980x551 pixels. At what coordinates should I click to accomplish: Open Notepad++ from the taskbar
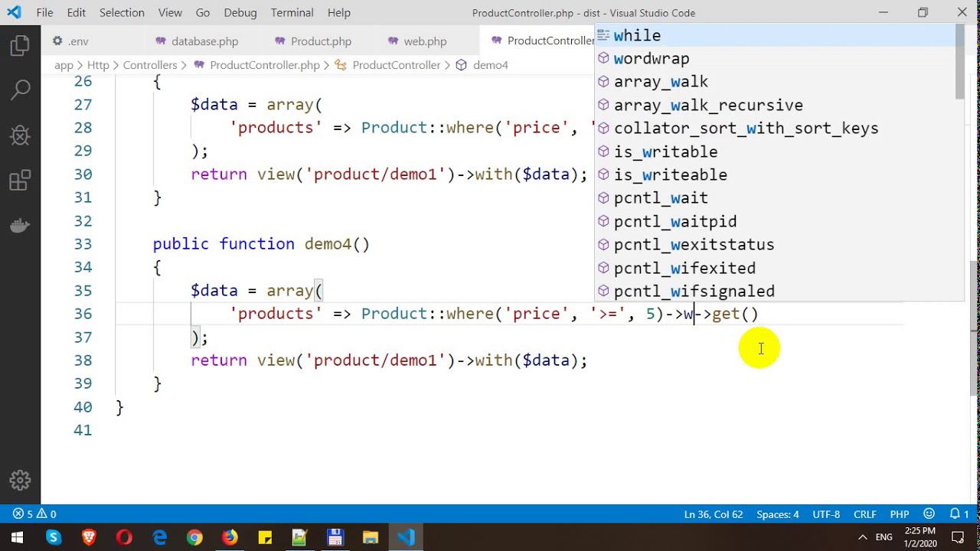click(299, 537)
